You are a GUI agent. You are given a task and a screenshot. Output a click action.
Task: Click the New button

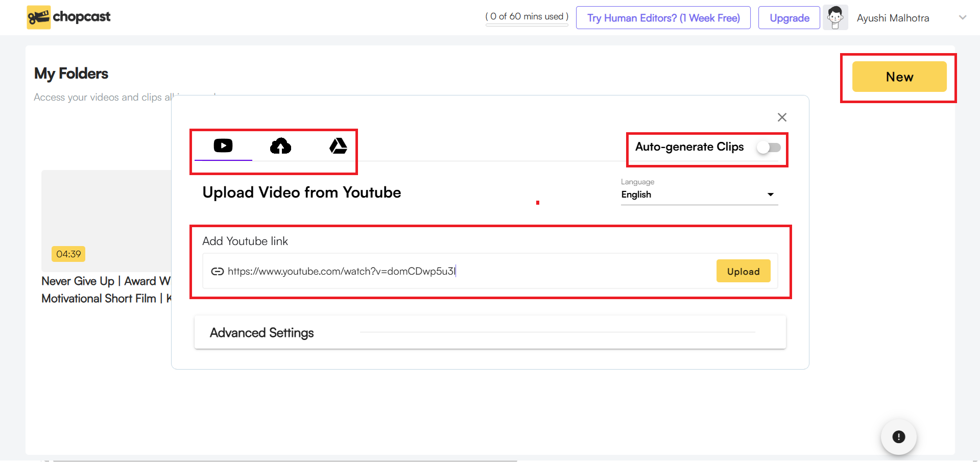[x=899, y=77]
